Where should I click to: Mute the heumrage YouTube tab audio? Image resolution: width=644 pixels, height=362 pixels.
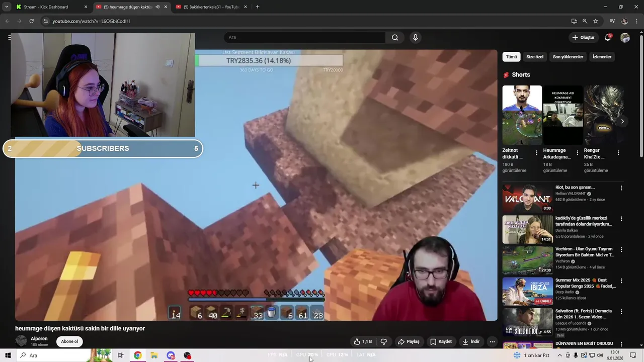tap(157, 7)
